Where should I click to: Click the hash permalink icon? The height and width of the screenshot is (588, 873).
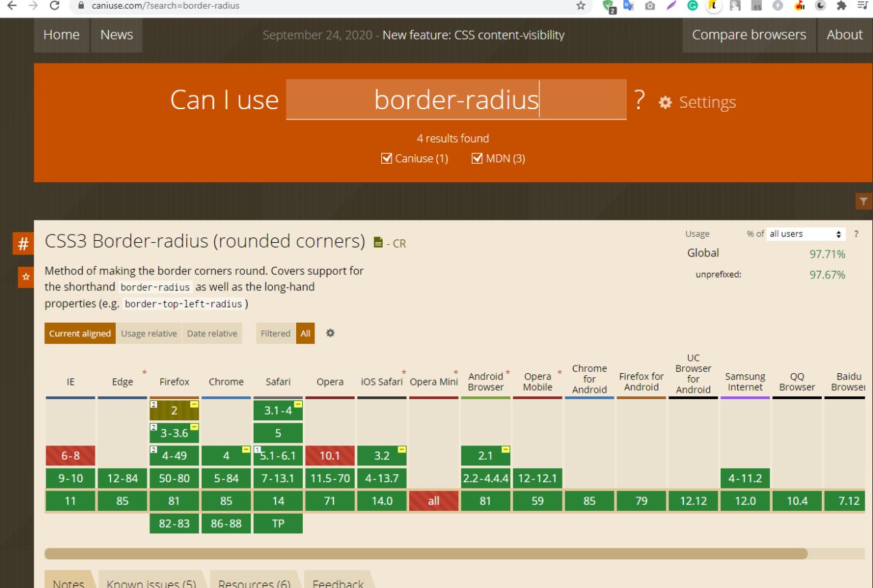coord(23,244)
